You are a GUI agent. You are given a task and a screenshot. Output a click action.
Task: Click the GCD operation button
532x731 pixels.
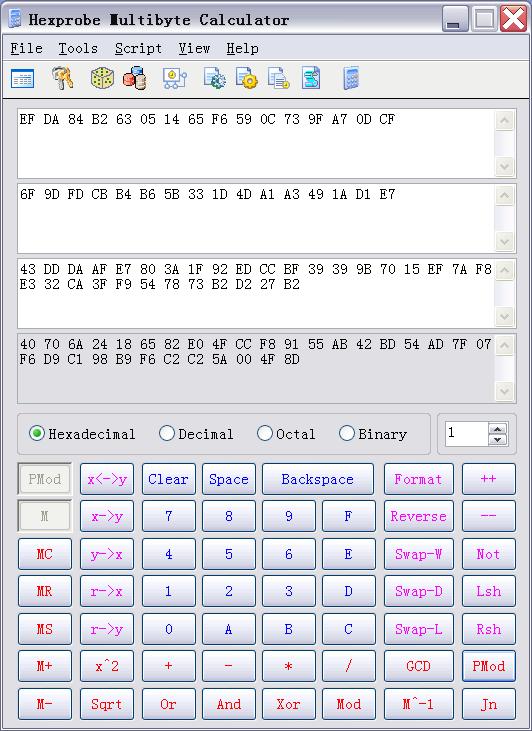coord(418,666)
